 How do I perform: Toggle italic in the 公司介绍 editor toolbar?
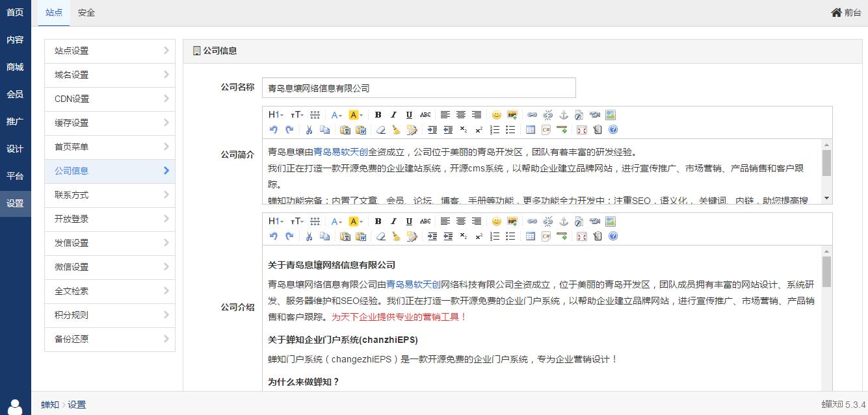point(393,221)
